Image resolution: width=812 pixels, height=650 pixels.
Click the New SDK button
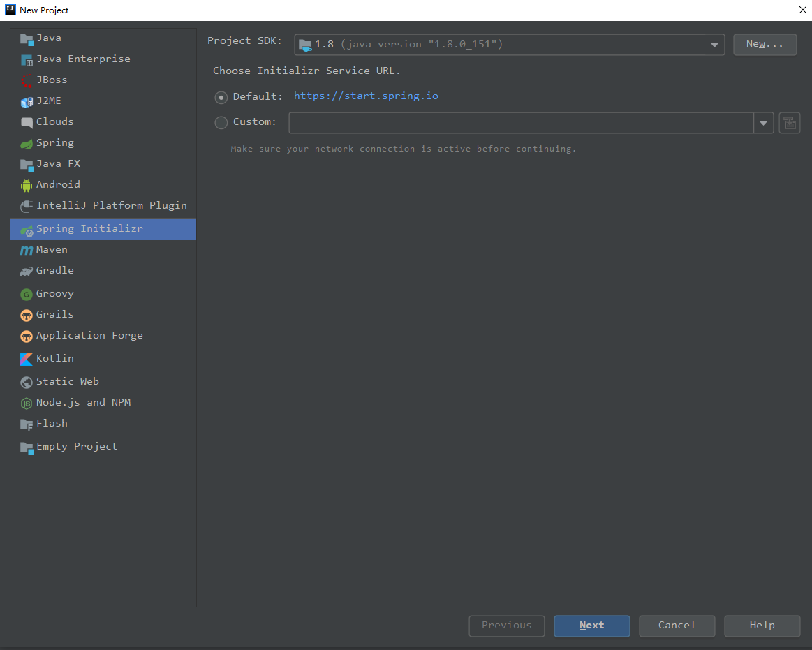[765, 44]
